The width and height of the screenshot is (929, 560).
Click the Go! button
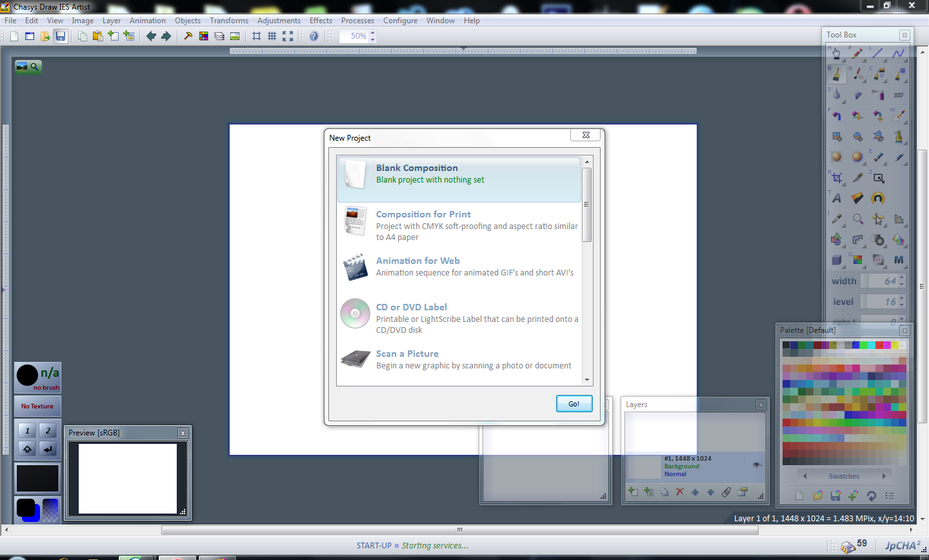[574, 403]
